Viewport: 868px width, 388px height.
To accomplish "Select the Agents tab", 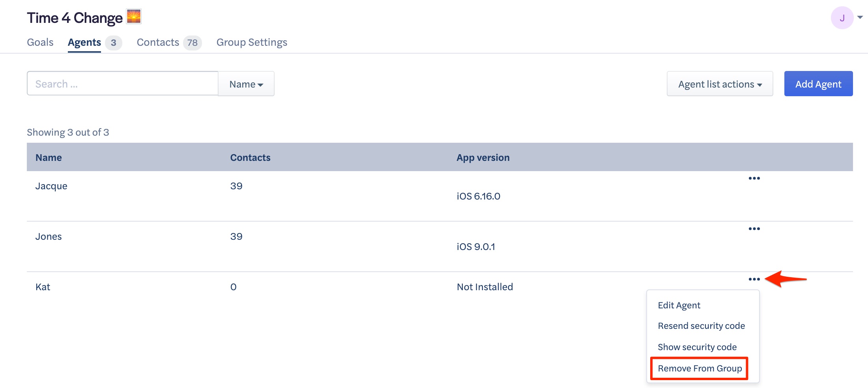I will pos(94,42).
